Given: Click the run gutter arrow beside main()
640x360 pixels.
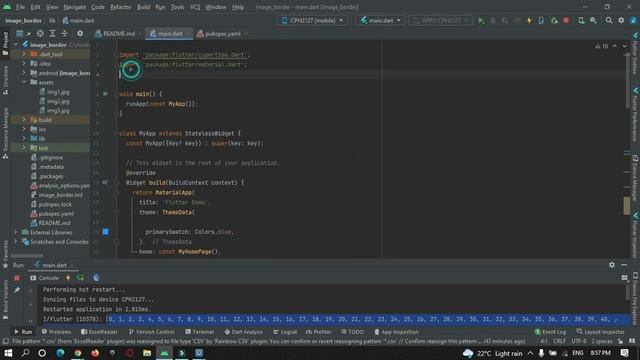Looking at the screenshot, I should tap(106, 94).
